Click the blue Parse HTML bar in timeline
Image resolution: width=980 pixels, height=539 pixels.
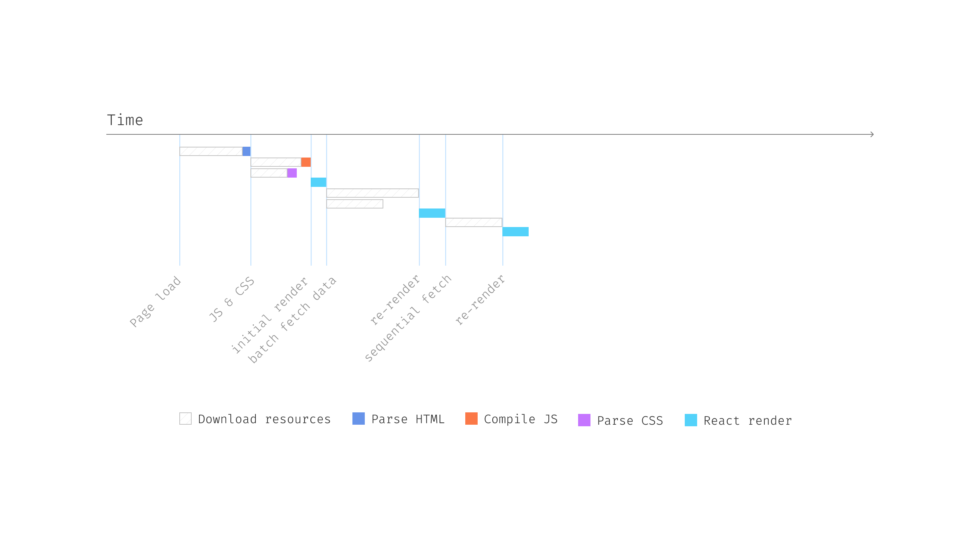247,151
